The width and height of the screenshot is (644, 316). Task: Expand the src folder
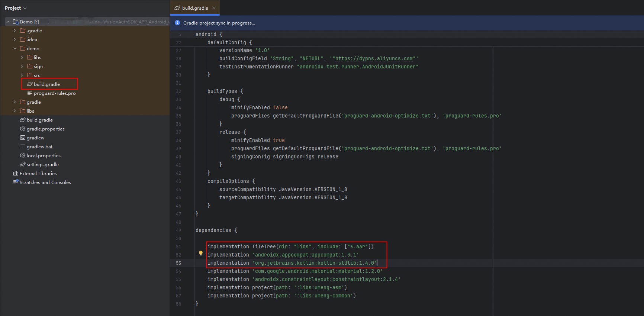point(22,75)
